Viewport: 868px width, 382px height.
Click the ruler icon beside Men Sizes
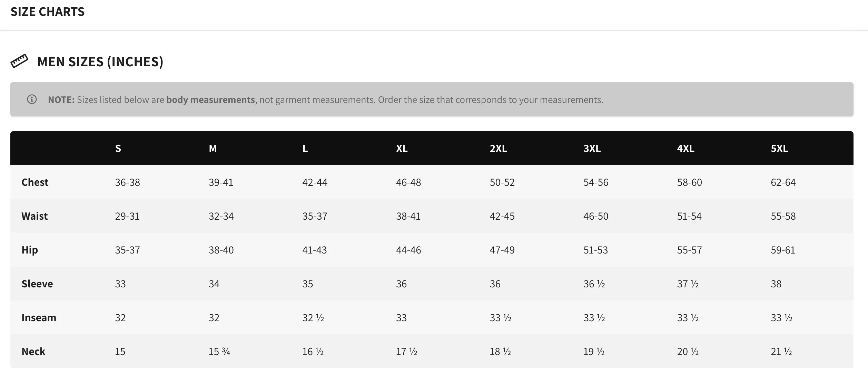click(x=19, y=61)
